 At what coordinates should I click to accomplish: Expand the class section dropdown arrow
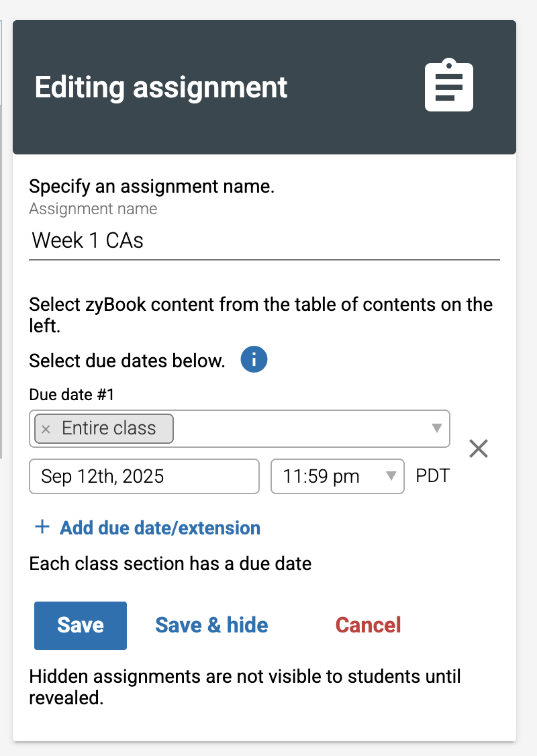(437, 428)
